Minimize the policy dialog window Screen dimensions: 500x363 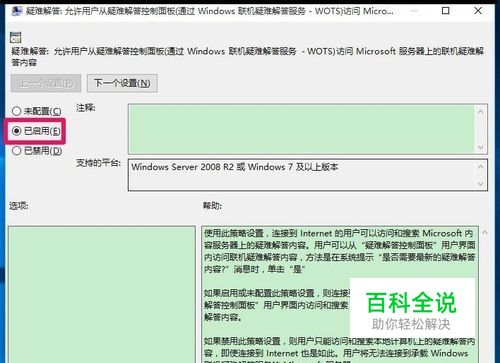click(x=414, y=11)
